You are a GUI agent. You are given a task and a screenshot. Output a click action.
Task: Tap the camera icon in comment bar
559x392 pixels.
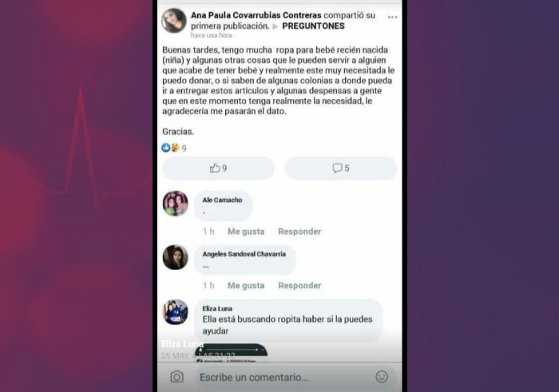click(x=176, y=377)
